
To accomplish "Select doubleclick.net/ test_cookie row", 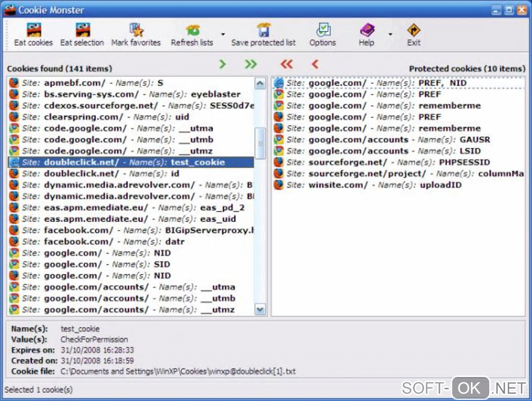I will (131, 162).
